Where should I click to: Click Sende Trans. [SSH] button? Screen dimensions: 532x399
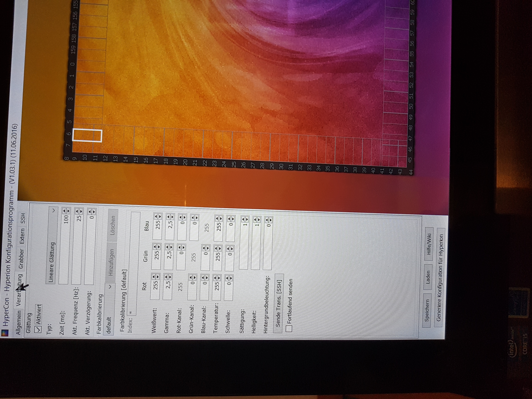279,303
